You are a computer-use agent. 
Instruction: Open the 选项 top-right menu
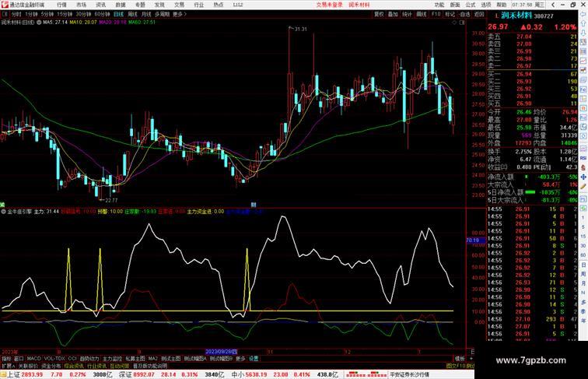pos(486,5)
